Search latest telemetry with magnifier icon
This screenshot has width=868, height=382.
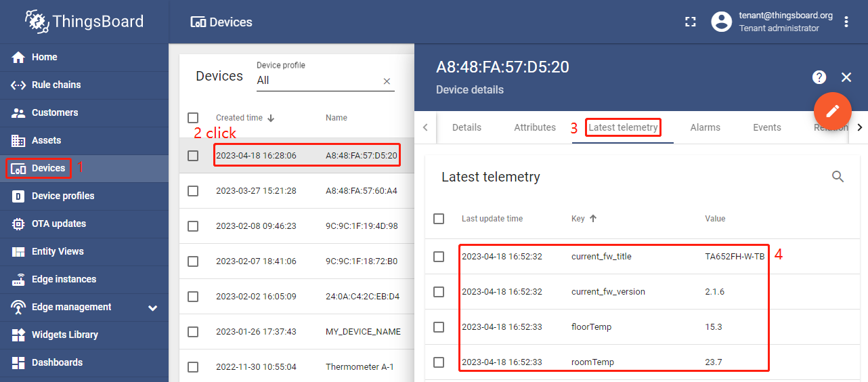(838, 177)
